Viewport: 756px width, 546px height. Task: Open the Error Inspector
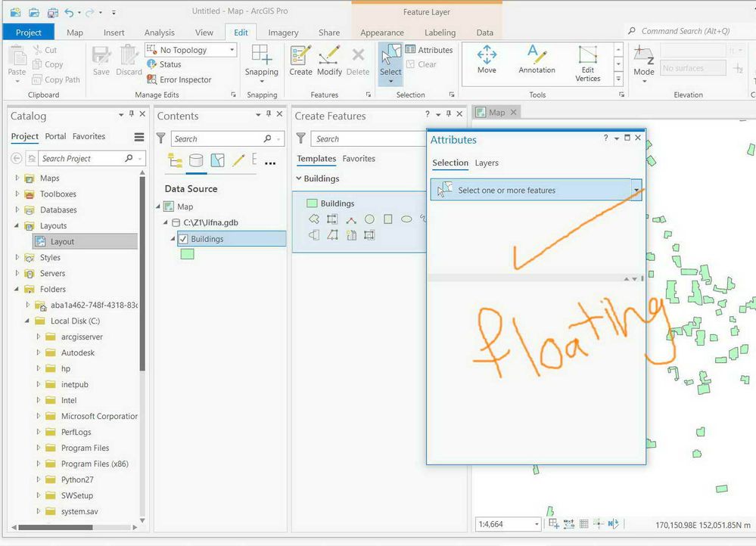179,79
